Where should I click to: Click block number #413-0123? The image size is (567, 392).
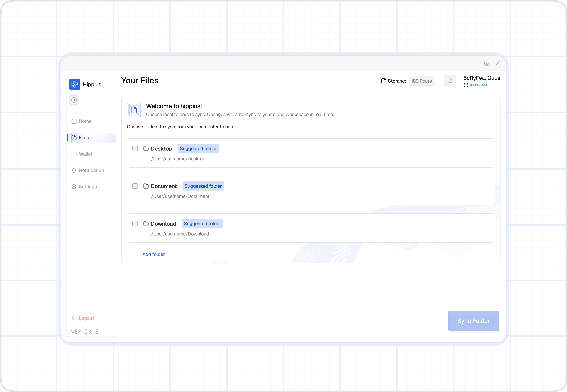point(478,85)
